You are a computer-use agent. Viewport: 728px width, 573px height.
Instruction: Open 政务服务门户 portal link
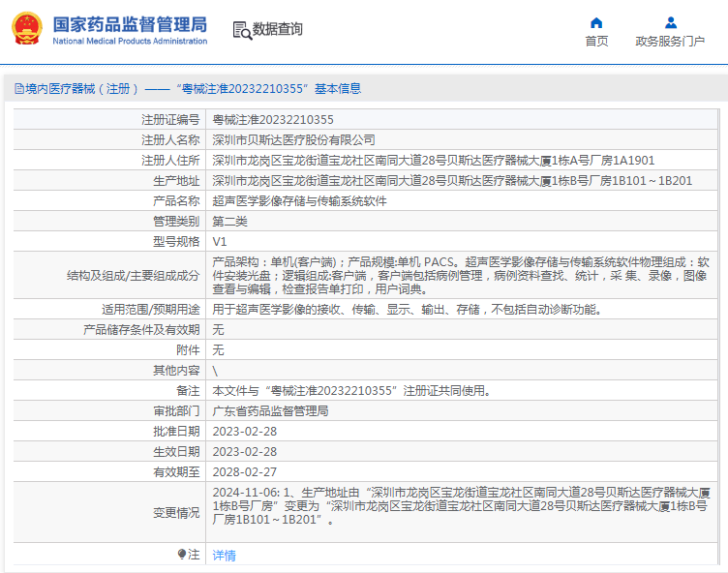click(670, 42)
